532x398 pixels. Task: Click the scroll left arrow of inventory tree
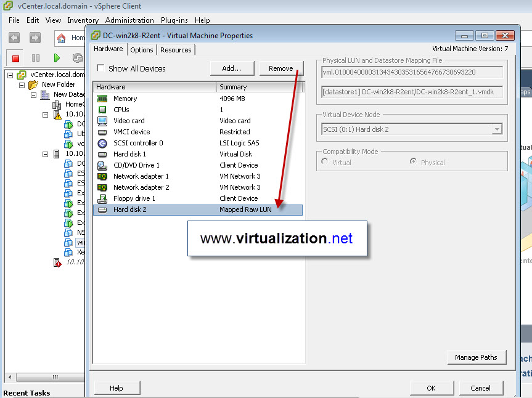[x=10, y=377]
